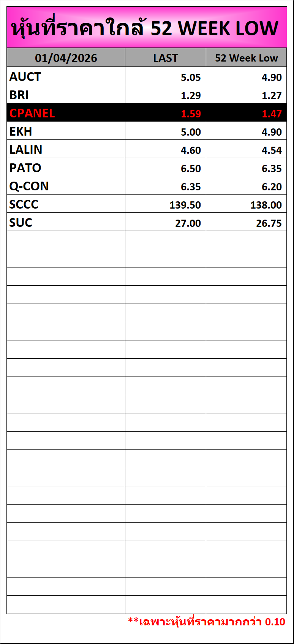The height and width of the screenshot is (644, 294).
Task: Click the LAST column header
Action: pos(166,58)
